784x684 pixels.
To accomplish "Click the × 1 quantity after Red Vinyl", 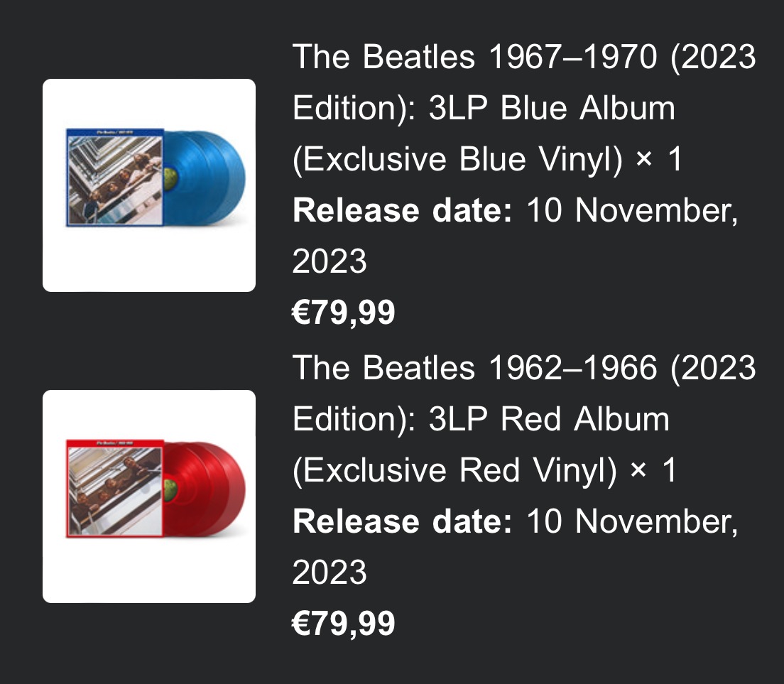I will point(653,470).
